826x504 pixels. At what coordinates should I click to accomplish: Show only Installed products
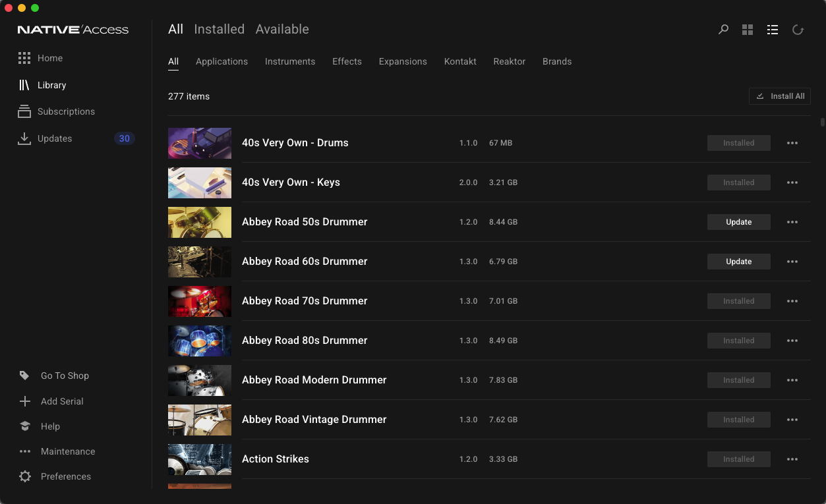coord(219,29)
